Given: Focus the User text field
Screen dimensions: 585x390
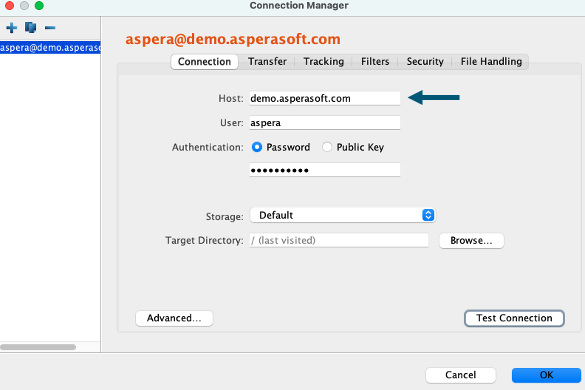Looking at the screenshot, I should (325, 123).
